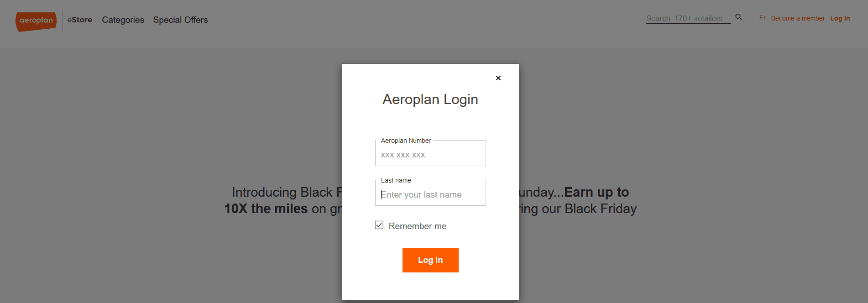Click the Aeroplan Login heading
Screen dimensions: 868x303
pos(430,99)
